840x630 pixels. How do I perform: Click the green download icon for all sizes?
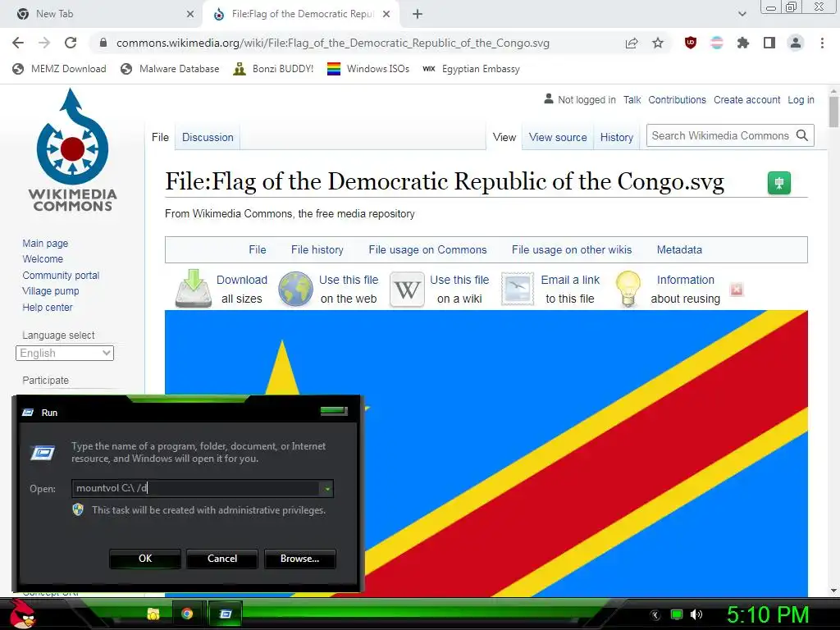point(194,289)
